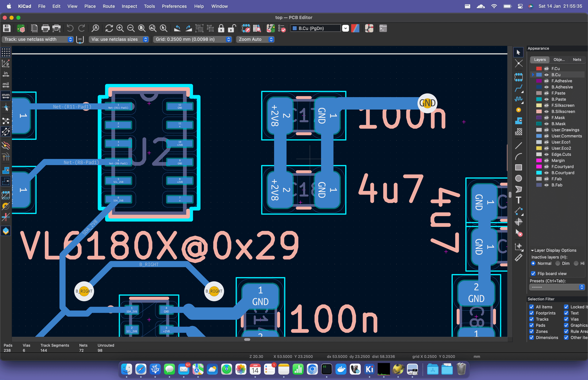Toggle visibility of B.Silkscreen layer
Screen dimensions: 588x380
click(546, 112)
